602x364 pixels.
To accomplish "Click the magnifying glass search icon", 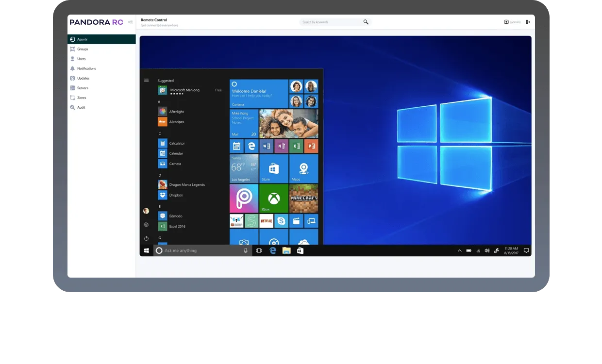I will [366, 22].
